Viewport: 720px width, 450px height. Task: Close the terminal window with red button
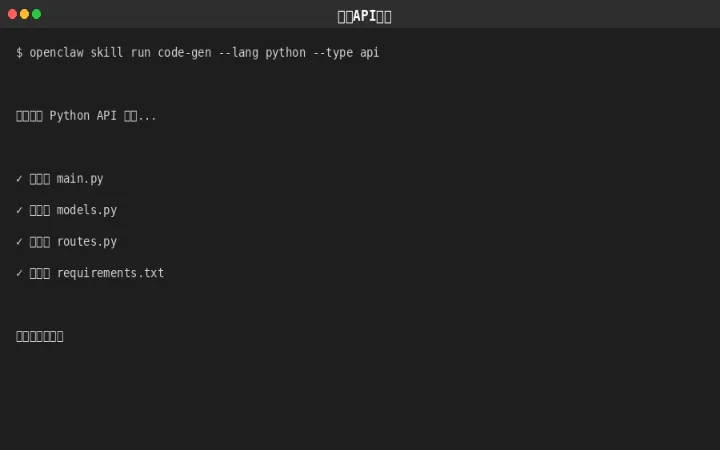[x=12, y=14]
